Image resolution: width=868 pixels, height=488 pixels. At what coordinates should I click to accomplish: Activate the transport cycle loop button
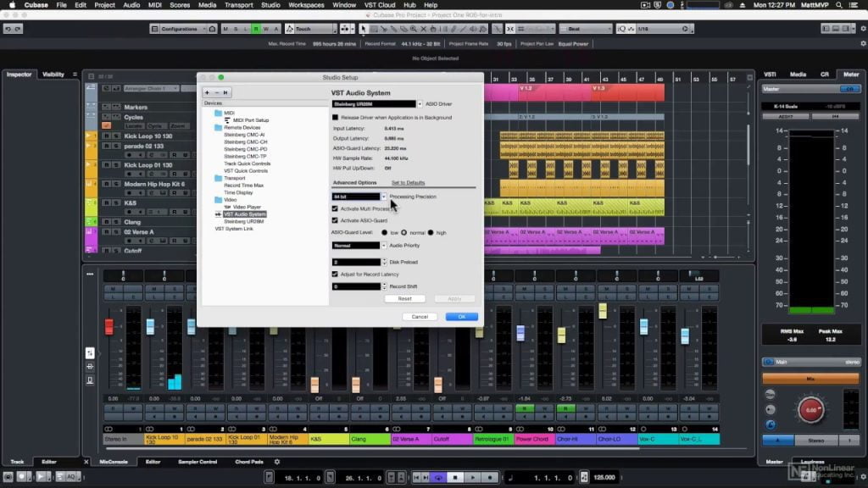pyautogui.click(x=438, y=477)
